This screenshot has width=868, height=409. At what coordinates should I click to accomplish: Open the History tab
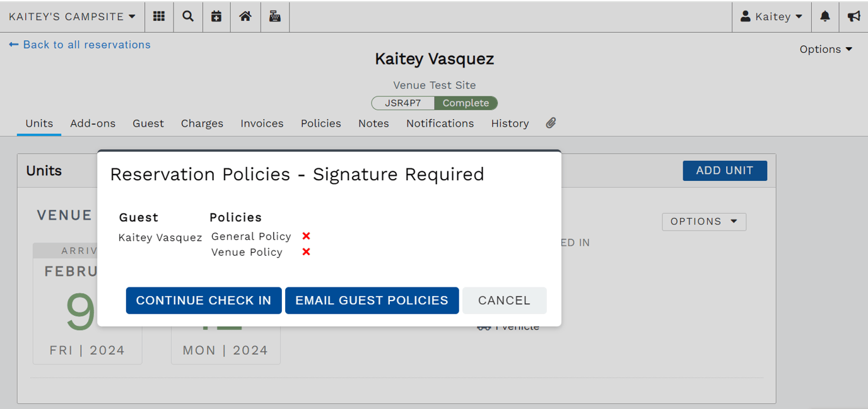(x=510, y=123)
